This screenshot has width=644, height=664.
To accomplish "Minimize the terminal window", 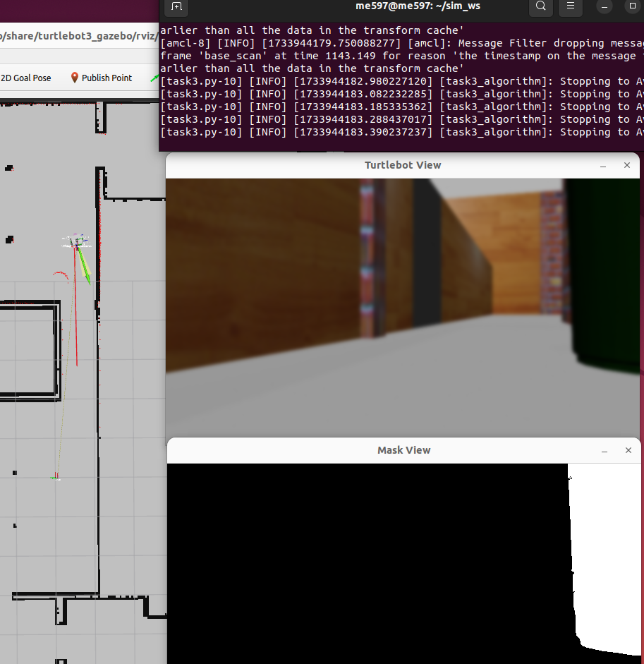I will point(604,6).
